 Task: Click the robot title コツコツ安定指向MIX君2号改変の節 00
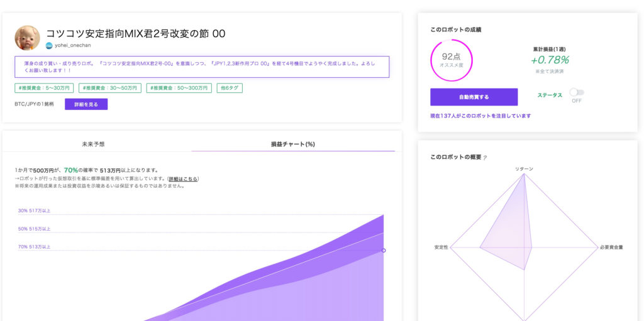tap(136, 34)
